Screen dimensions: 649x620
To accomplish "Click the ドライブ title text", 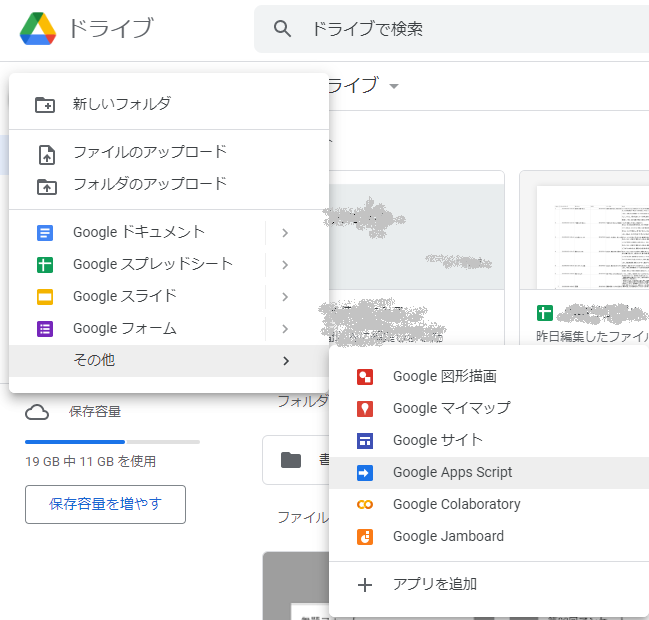I will (111, 28).
